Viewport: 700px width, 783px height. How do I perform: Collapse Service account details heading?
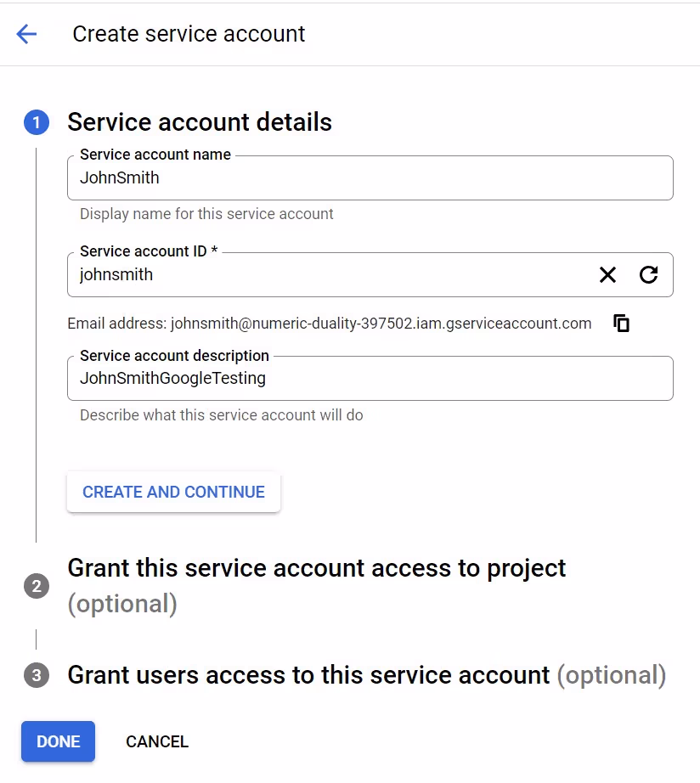pos(200,122)
